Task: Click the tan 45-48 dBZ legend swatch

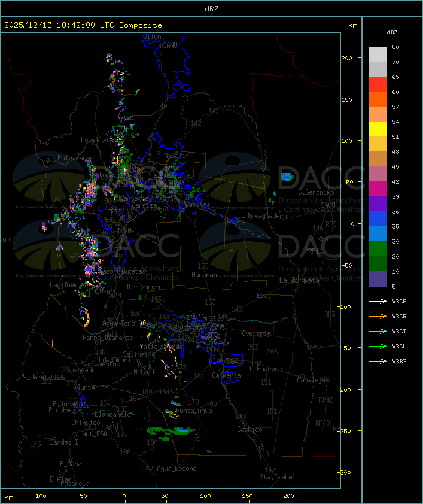Action: (x=378, y=159)
